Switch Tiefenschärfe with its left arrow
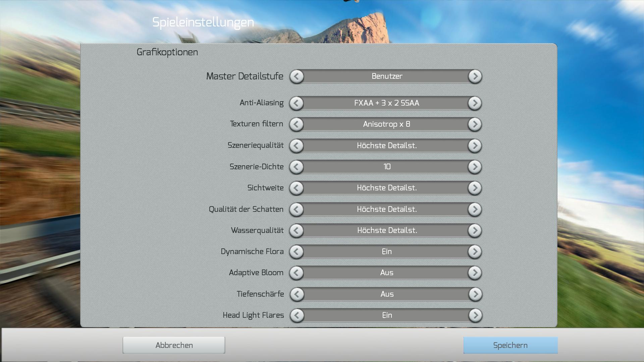The width and height of the screenshot is (644, 362). click(x=297, y=294)
